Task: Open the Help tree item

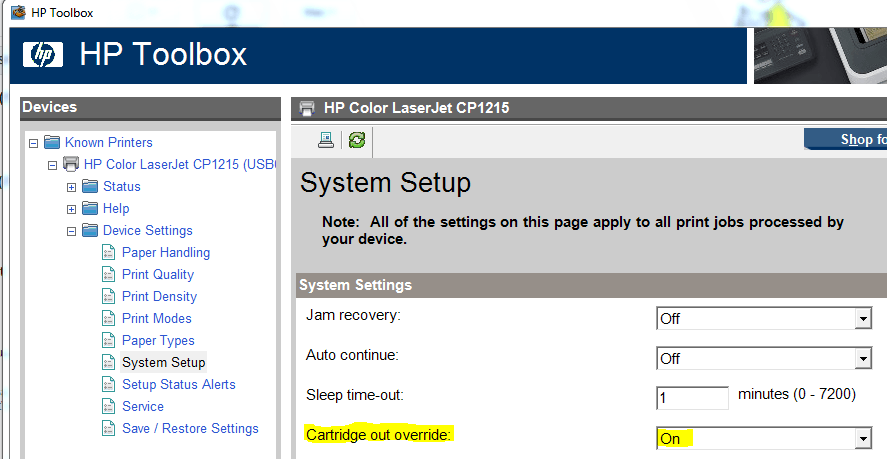Action: pos(116,208)
